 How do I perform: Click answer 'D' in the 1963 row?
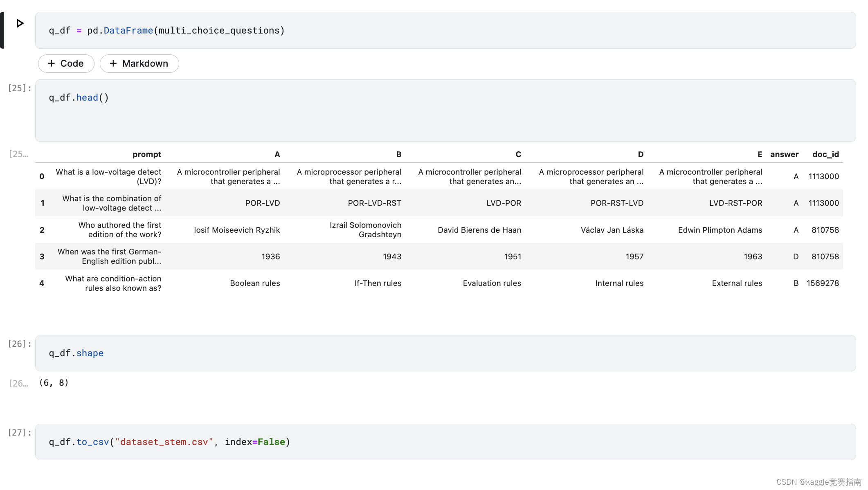point(796,256)
